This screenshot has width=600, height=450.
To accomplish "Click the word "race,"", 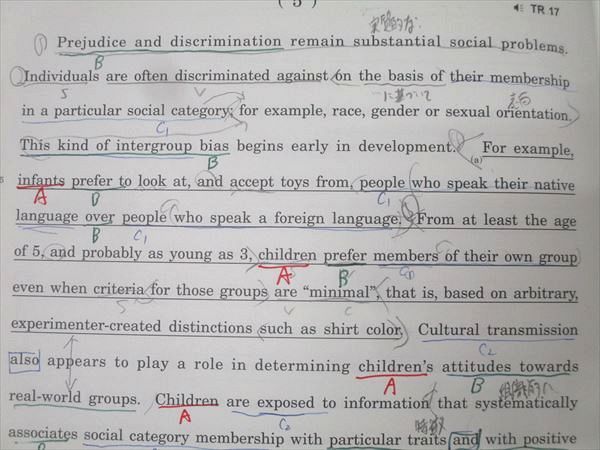I will [347, 111].
